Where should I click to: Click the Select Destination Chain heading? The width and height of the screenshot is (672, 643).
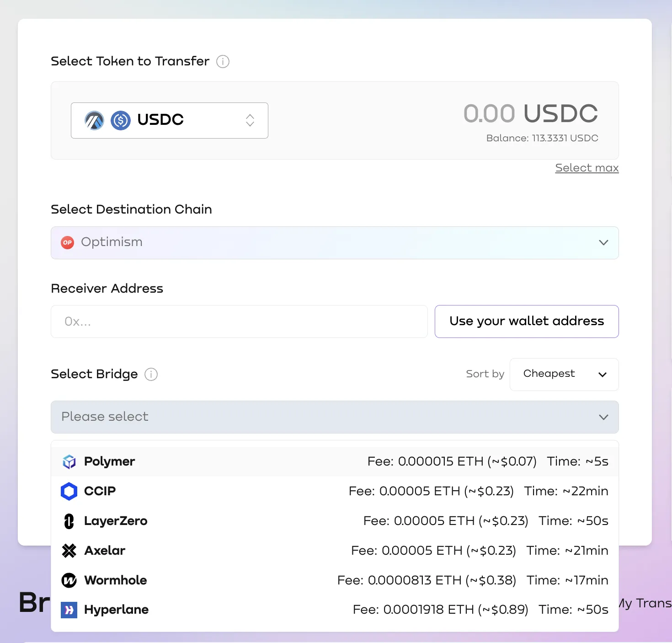pyautogui.click(x=132, y=209)
